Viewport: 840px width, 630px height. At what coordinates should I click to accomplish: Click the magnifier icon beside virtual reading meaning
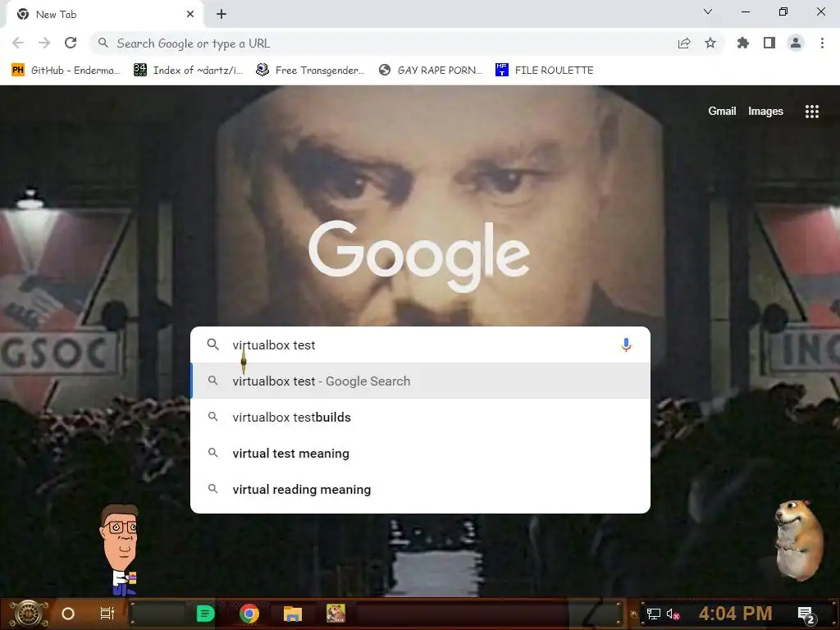(x=212, y=489)
